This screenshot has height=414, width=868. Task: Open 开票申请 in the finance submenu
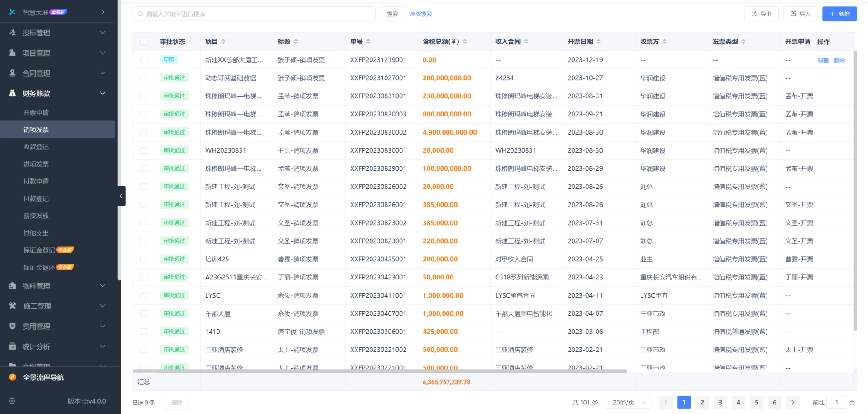tap(36, 112)
